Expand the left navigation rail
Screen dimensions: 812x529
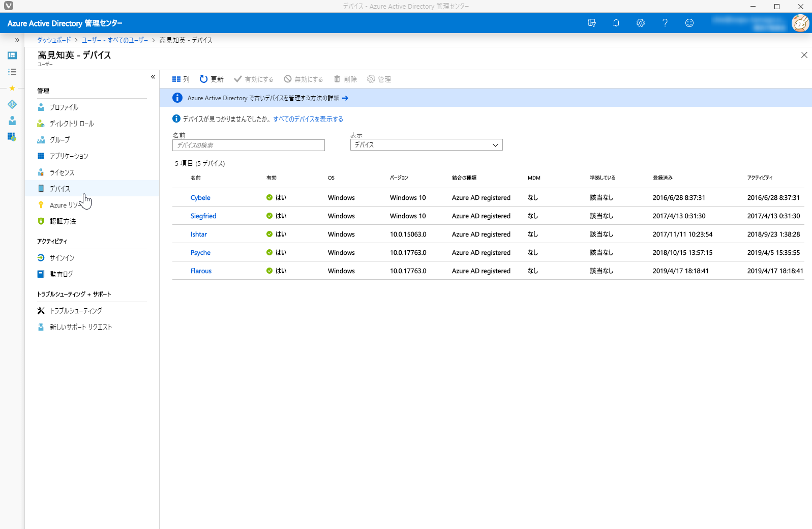tap(17, 40)
